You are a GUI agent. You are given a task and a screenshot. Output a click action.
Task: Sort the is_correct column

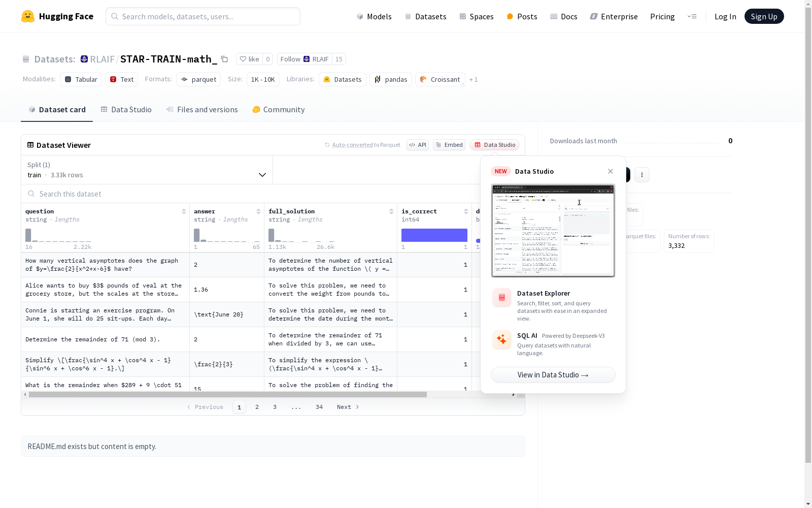point(466,211)
